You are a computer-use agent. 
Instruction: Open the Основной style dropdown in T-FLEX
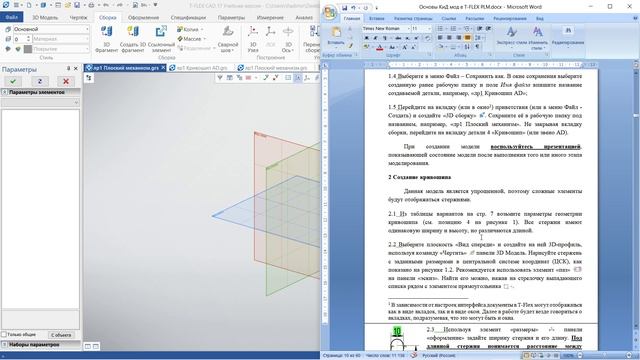pyautogui.click(x=87, y=29)
